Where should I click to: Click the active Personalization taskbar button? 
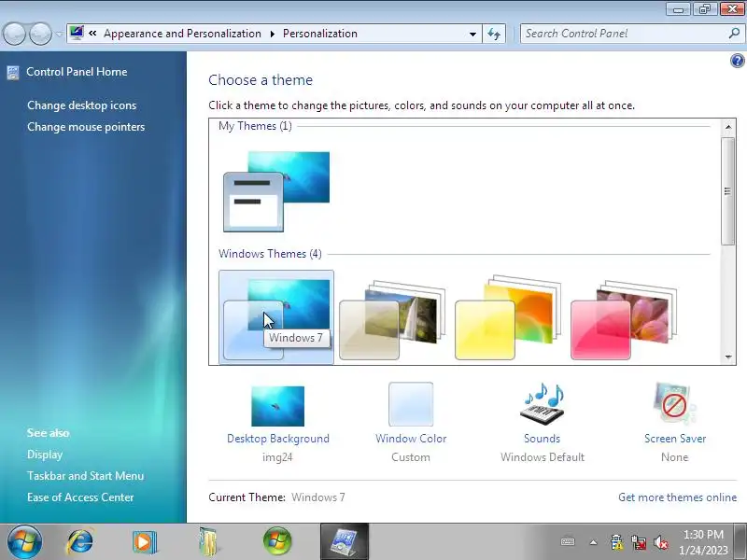pyautogui.click(x=345, y=541)
